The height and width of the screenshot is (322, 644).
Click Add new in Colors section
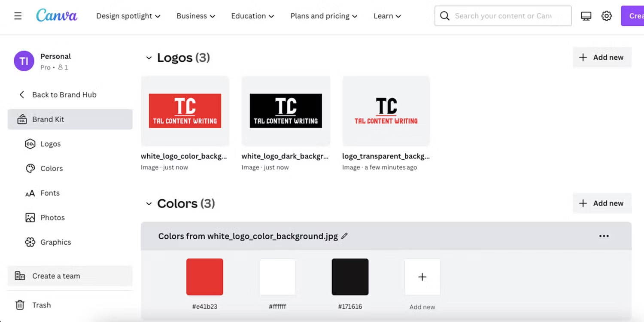click(x=602, y=204)
